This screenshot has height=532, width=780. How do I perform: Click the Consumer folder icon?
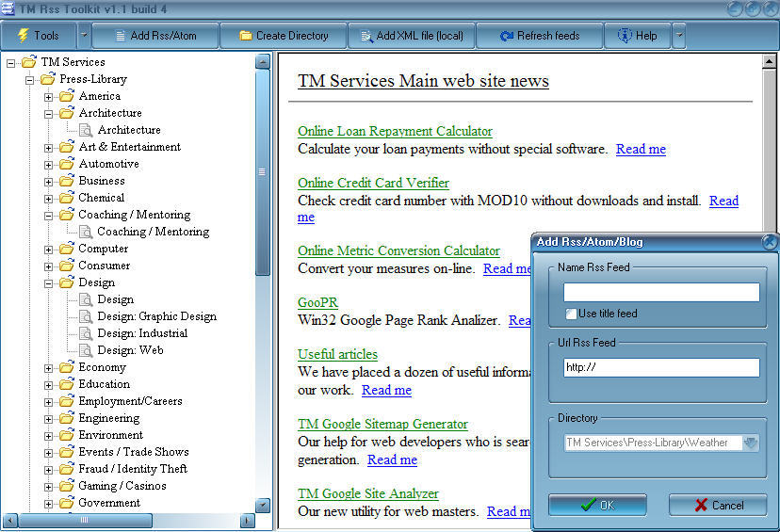[67, 265]
